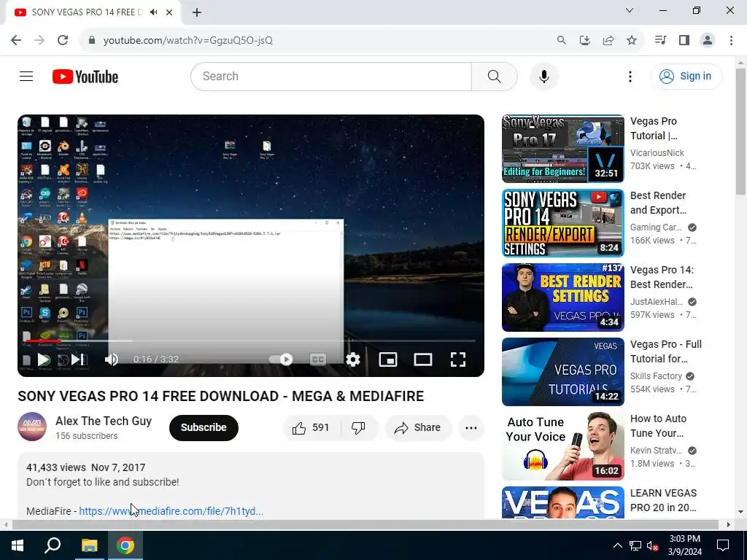The width and height of the screenshot is (747, 560).
Task: Go back in browser history
Action: click(16, 41)
